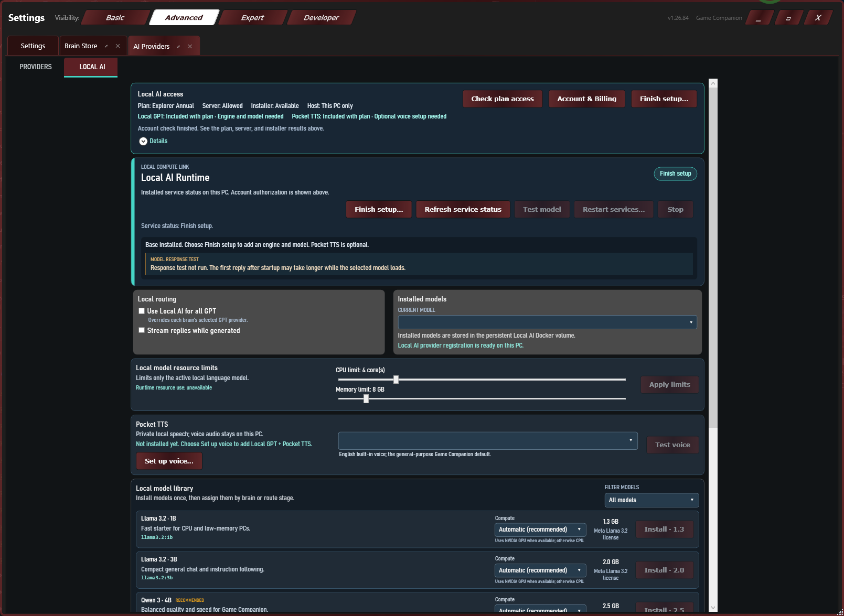Switch visibility to Developer
Screen dimensions: 844x616
(x=322, y=17)
